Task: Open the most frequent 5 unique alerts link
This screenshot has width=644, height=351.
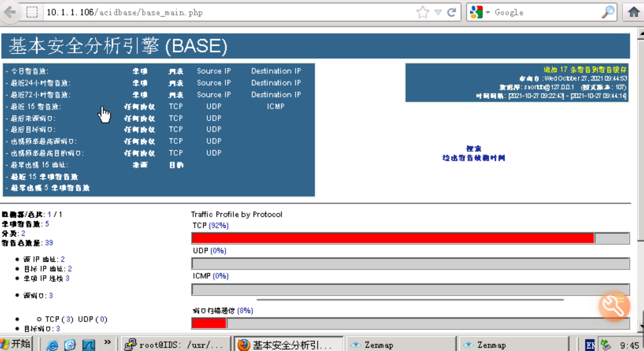Action: tap(50, 188)
